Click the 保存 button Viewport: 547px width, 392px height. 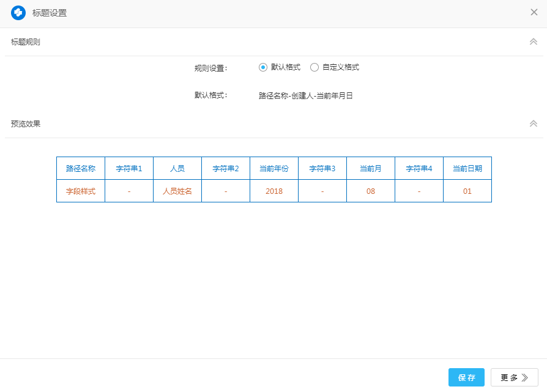tap(466, 377)
